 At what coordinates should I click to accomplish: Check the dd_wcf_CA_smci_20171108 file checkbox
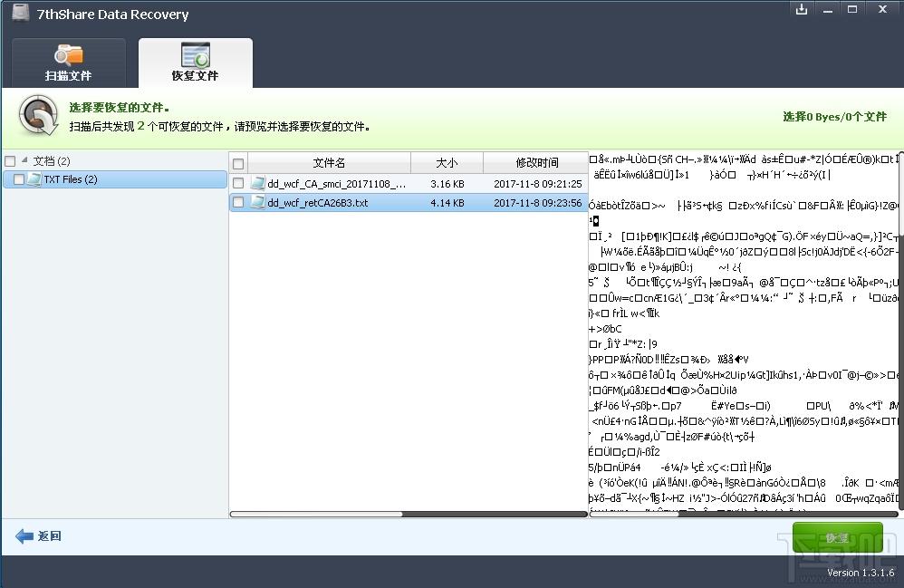[238, 183]
